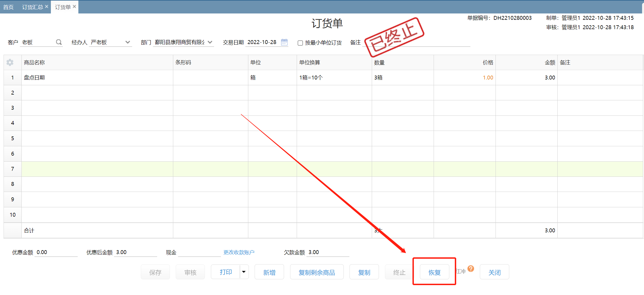Click the 商品名称 column header
The width and height of the screenshot is (644, 295).
tap(97, 62)
